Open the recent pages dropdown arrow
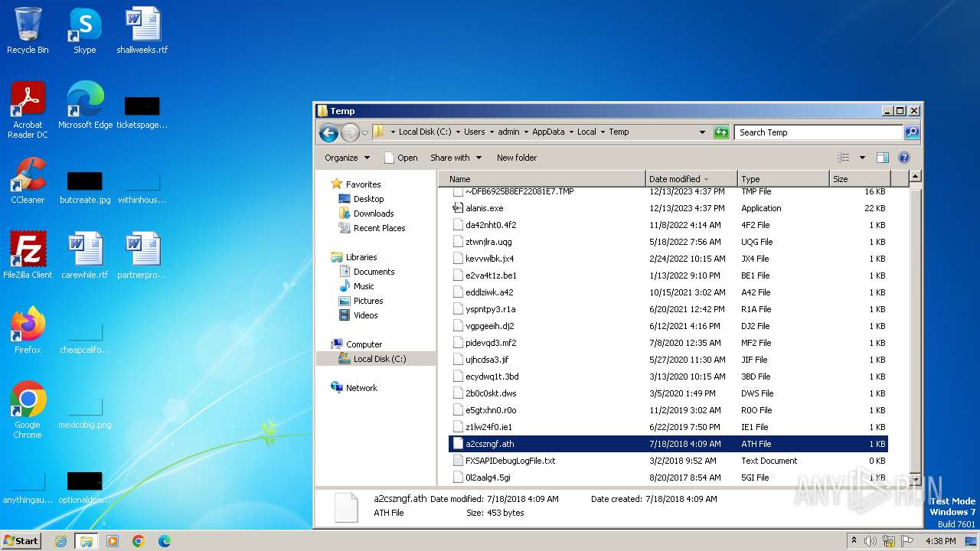This screenshot has height=551, width=980. click(x=365, y=132)
